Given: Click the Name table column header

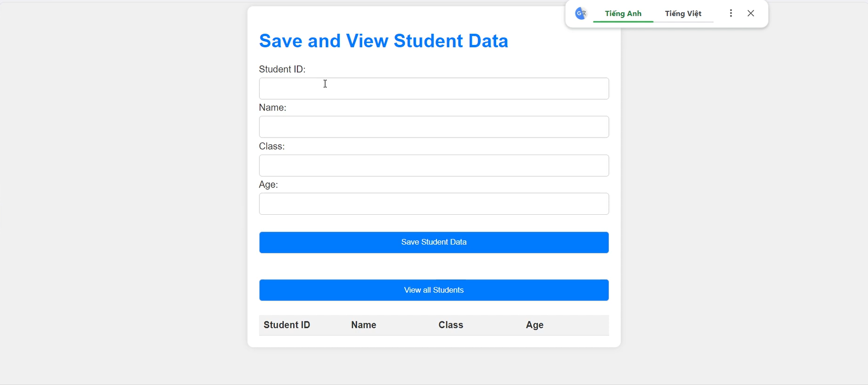Looking at the screenshot, I should pos(364,325).
